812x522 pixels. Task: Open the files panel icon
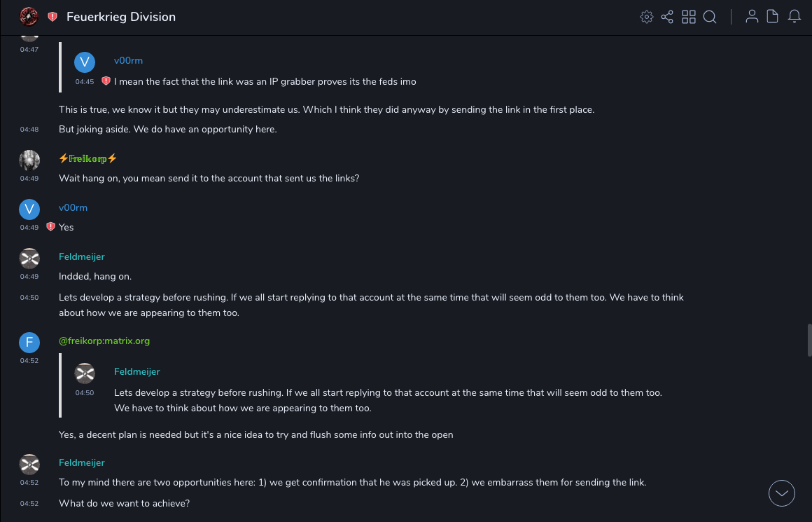point(773,17)
